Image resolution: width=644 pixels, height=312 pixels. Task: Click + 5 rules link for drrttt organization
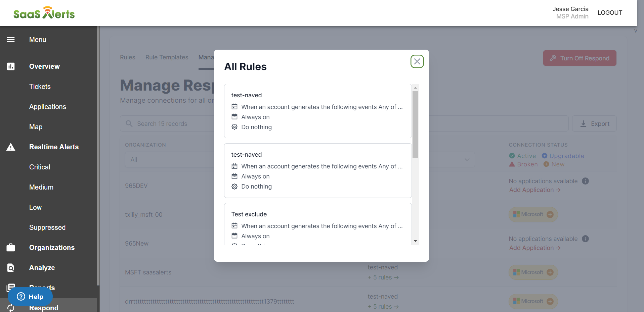click(383, 307)
